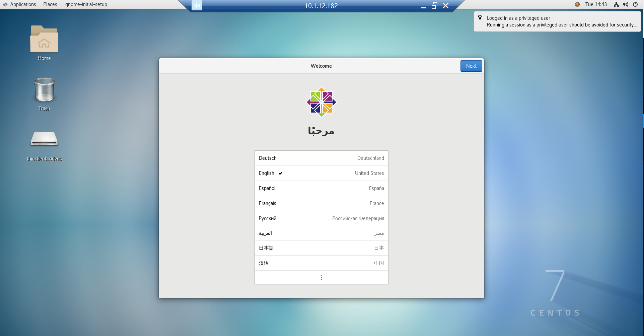Screen dimensions: 644x336
Task: Click the power icon in the system tray
Action: coord(635,4)
